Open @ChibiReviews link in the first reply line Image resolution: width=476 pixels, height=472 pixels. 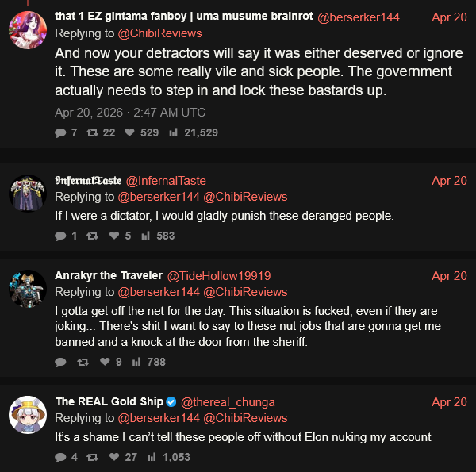(159, 33)
